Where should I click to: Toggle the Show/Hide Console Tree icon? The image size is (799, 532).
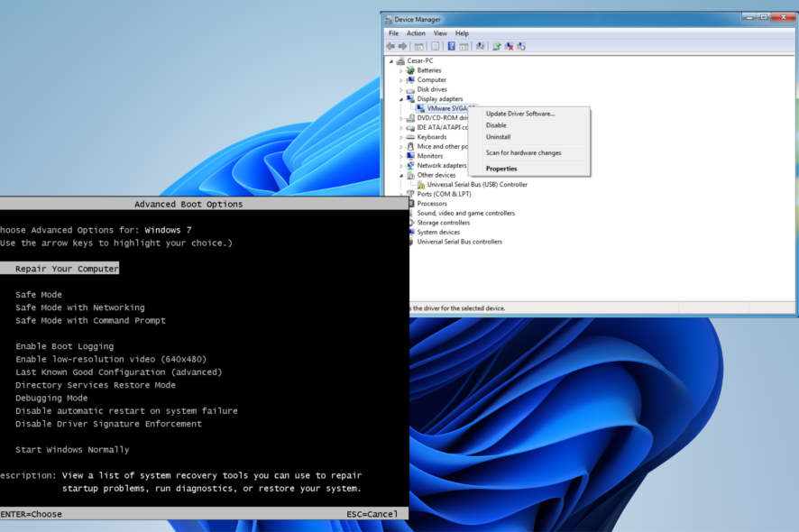[419, 46]
